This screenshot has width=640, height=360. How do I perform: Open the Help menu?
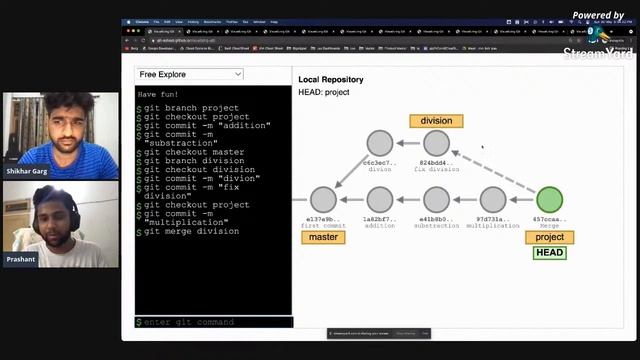[274, 22]
